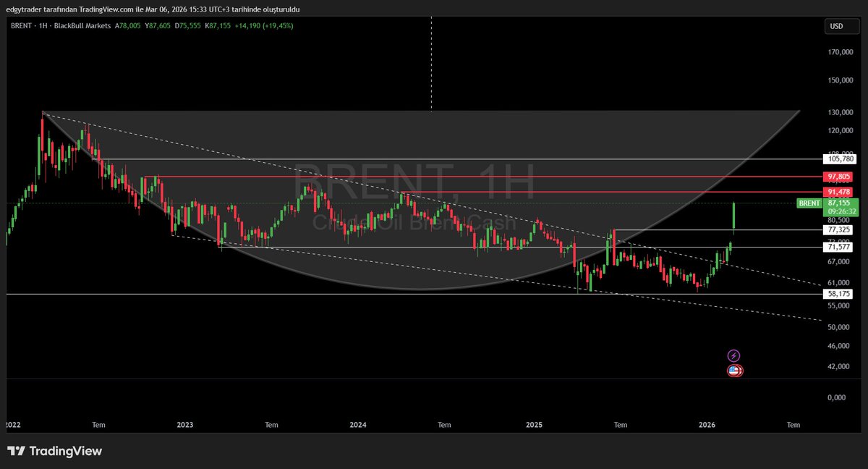Click the +14,190 (+19,45%) change value
This screenshot has height=469, width=868.
263,25
